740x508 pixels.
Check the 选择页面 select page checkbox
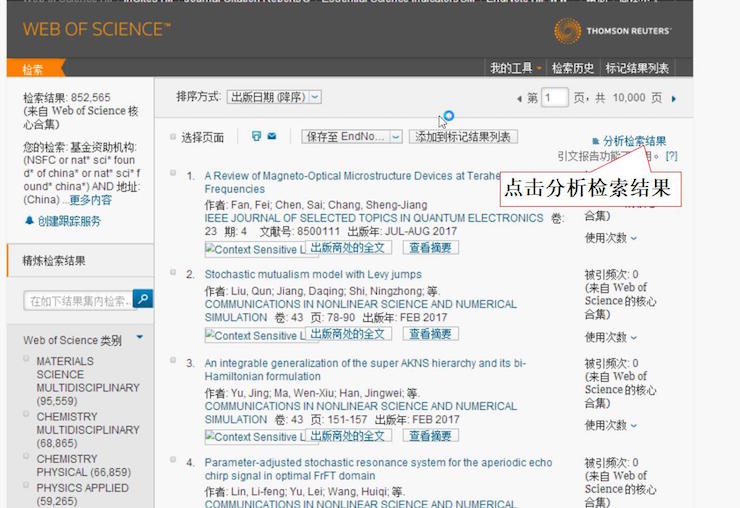pos(173,137)
